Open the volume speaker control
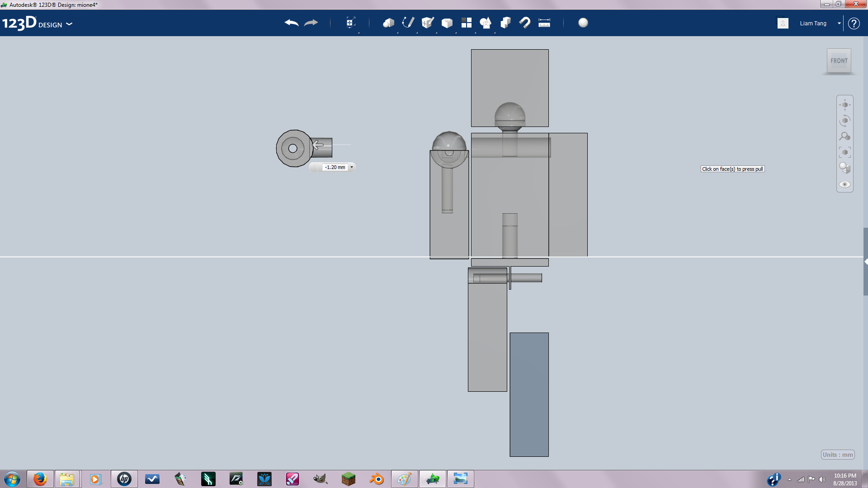 point(822,479)
